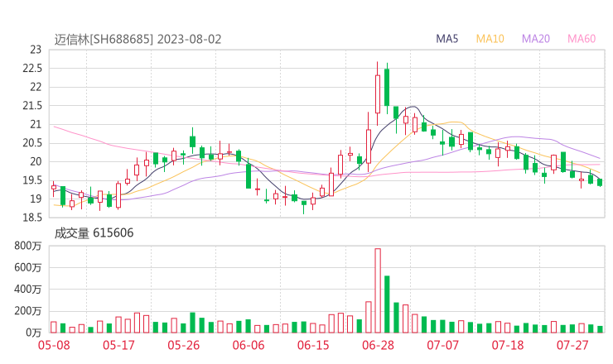613x364 pixels.
Task: Click the 800万 volume axis label
Action: [28, 246]
